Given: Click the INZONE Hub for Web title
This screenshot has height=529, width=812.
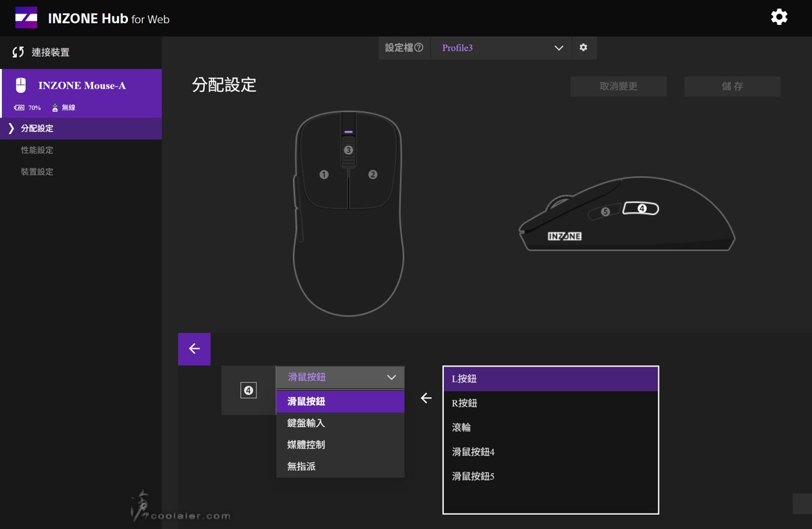Looking at the screenshot, I should (x=108, y=19).
